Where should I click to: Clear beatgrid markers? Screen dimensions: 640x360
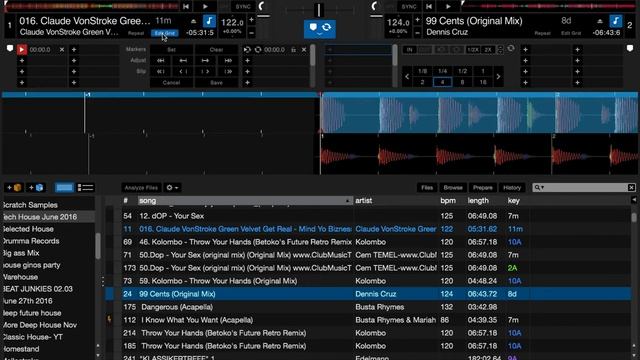216,49
